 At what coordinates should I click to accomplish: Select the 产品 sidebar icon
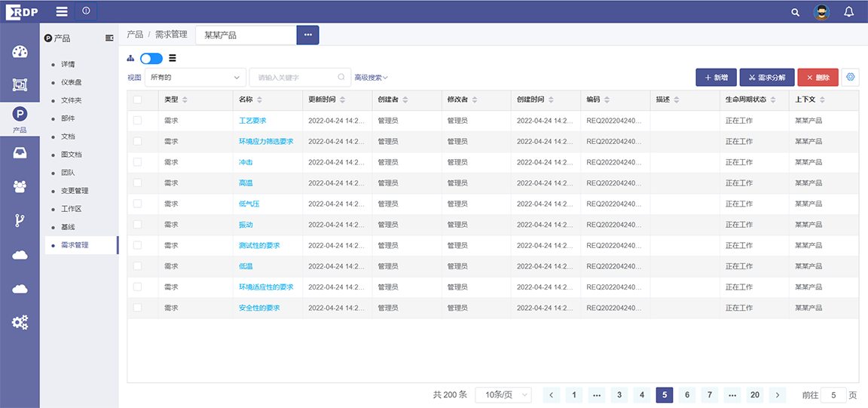click(20, 118)
